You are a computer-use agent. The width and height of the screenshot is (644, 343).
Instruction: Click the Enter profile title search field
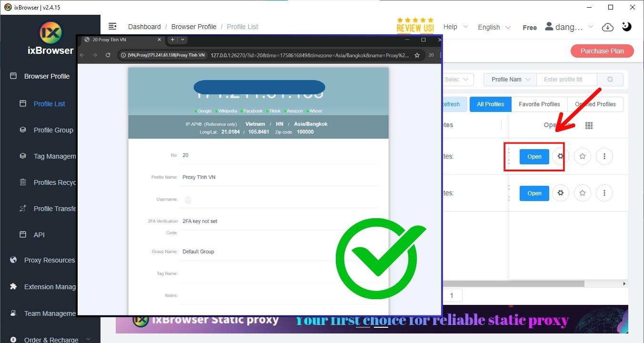(566, 80)
